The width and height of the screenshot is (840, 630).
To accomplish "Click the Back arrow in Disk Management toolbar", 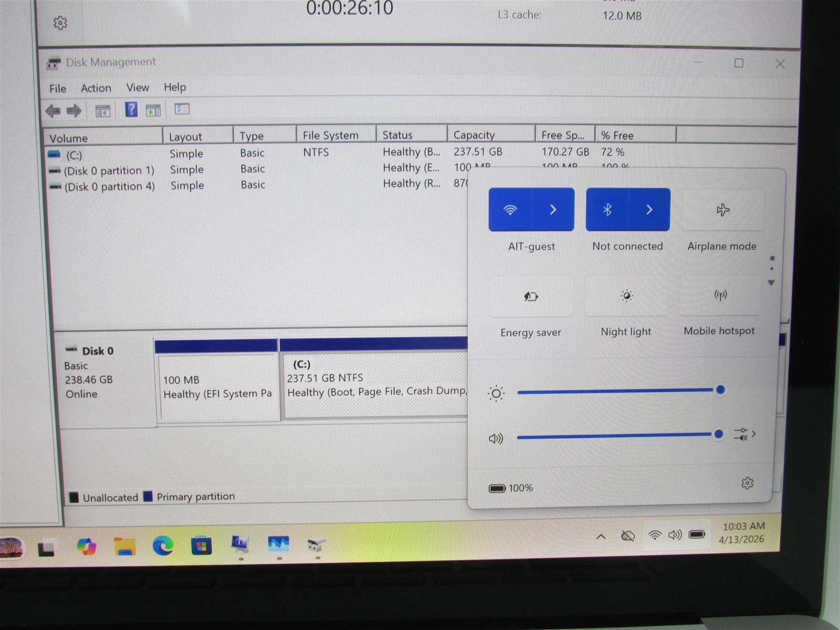I will coord(53,111).
